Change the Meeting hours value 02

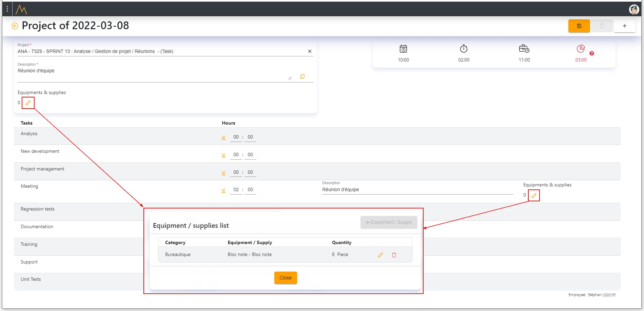pos(236,190)
